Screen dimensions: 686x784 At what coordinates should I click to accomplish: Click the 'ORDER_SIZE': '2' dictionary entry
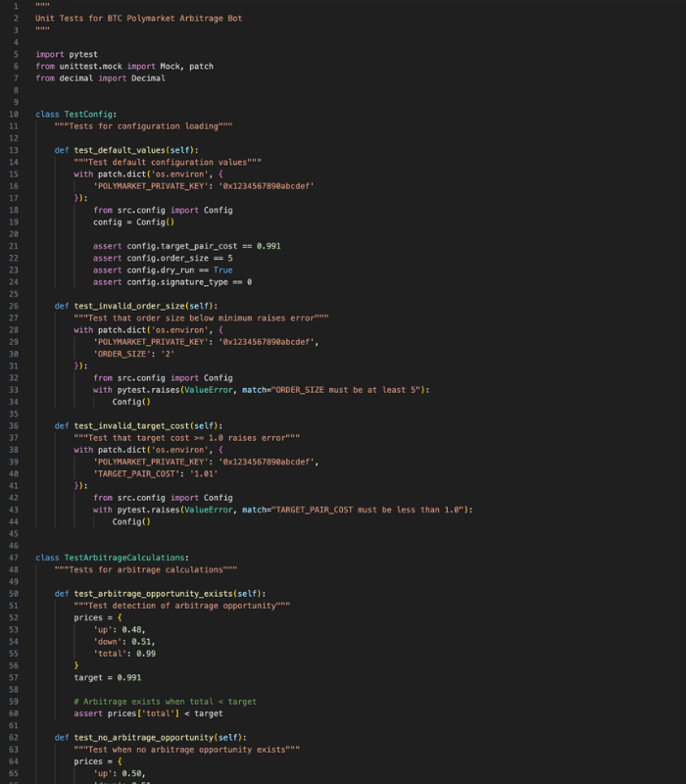tap(134, 354)
